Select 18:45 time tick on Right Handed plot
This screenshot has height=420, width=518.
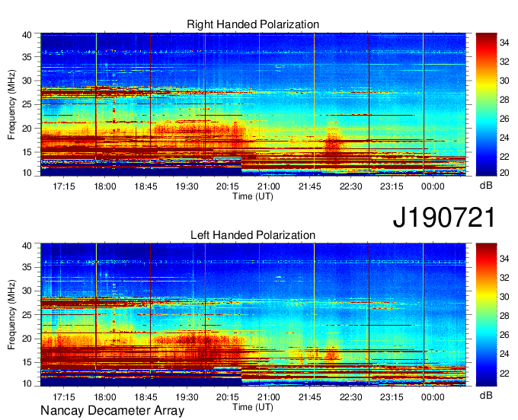[145, 186]
